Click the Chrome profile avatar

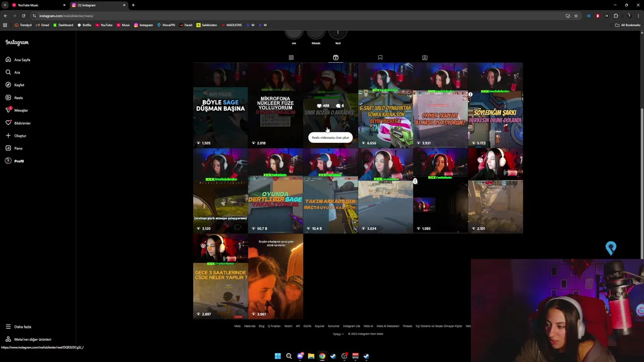tap(629, 16)
